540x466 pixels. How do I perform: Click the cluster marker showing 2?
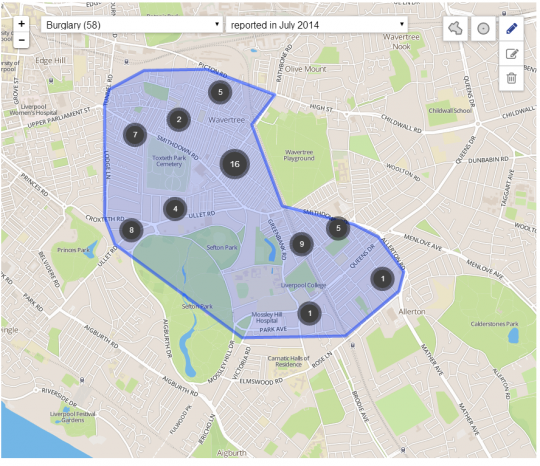point(179,120)
